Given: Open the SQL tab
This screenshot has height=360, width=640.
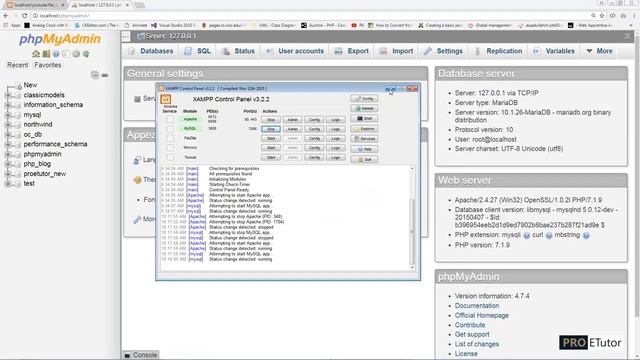Looking at the screenshot, I should (197, 51).
